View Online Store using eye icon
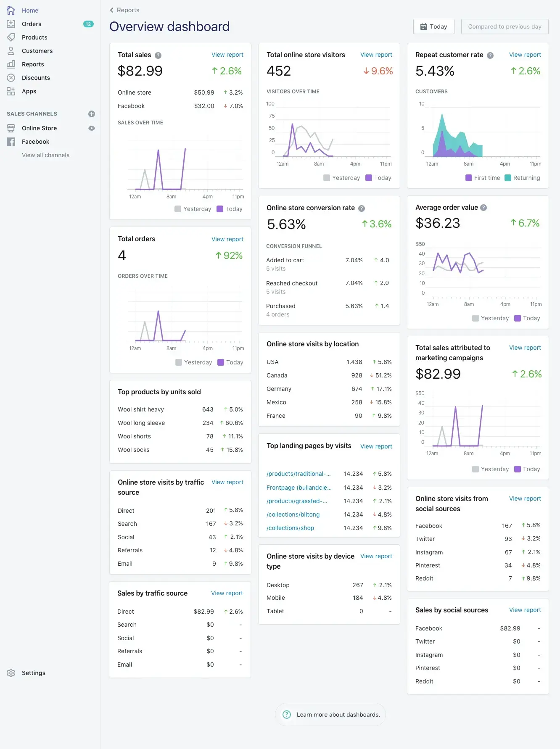This screenshot has width=560, height=749. click(92, 128)
